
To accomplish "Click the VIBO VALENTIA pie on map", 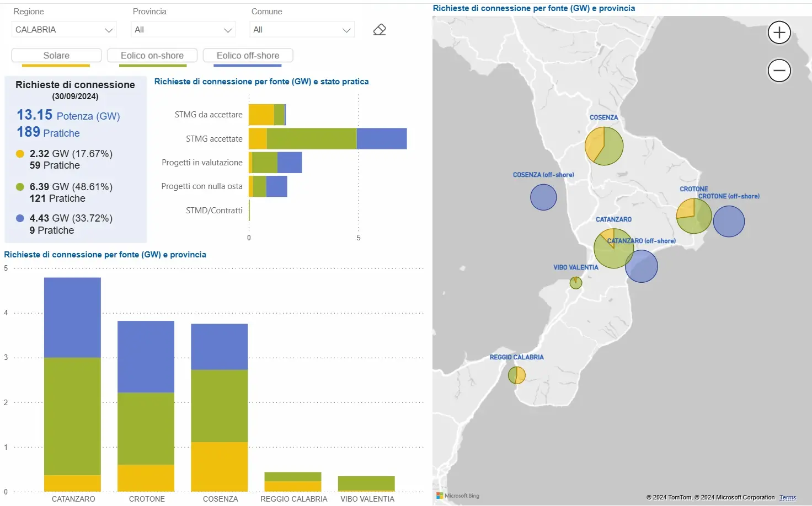I will click(576, 283).
